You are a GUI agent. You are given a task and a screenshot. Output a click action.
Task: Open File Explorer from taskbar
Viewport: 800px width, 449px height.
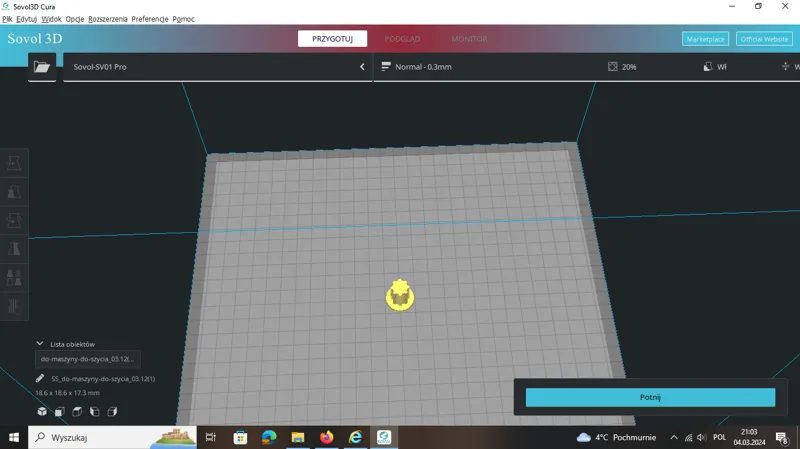coord(297,437)
